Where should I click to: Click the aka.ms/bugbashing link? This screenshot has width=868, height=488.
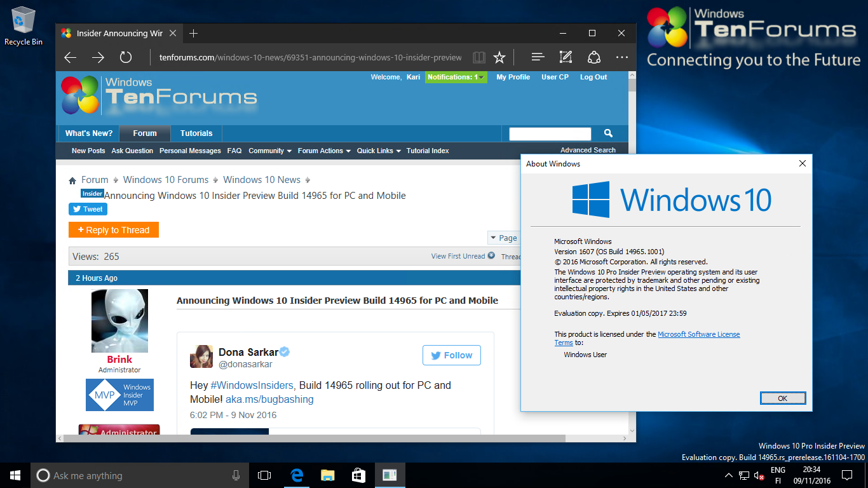tap(269, 399)
